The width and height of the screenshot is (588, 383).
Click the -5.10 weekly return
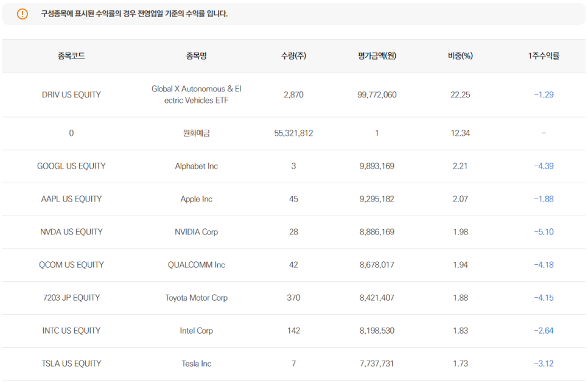pos(544,232)
